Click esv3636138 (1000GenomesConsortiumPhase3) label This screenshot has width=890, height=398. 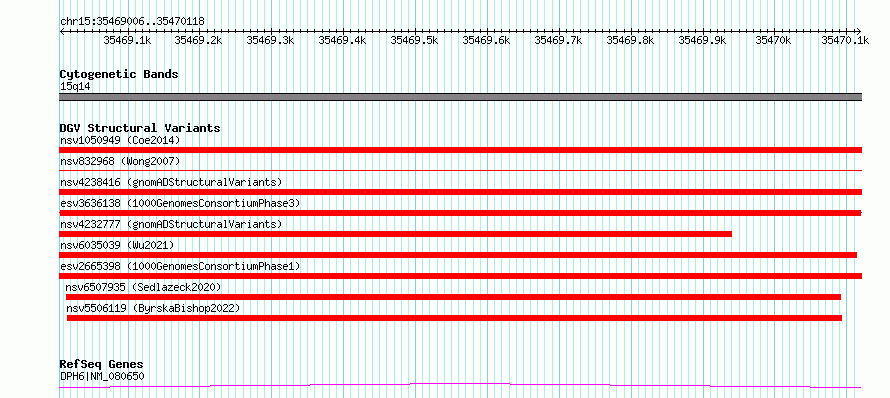180,203
